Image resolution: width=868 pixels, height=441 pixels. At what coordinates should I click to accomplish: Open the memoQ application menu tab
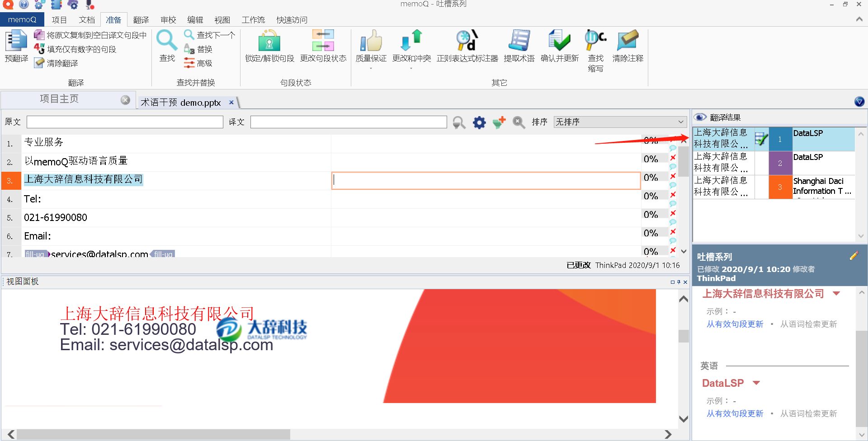click(22, 19)
